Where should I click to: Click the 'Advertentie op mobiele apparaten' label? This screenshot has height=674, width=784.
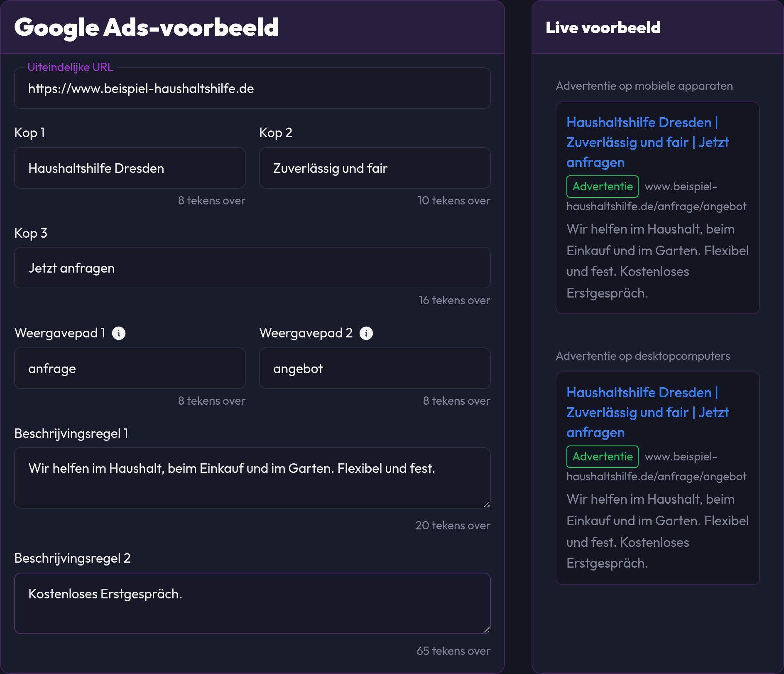644,86
